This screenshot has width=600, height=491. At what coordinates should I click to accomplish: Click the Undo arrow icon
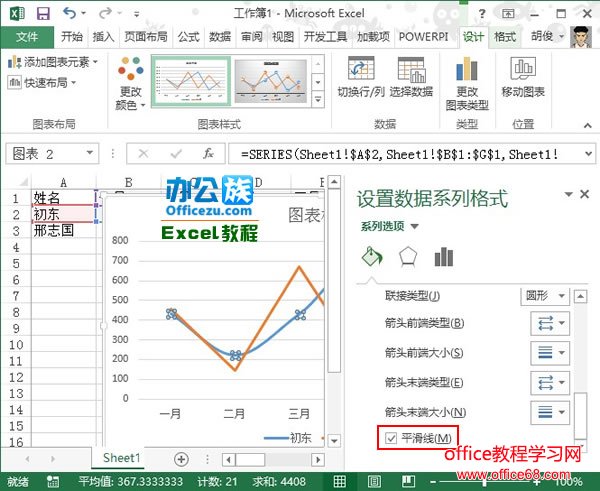70,13
